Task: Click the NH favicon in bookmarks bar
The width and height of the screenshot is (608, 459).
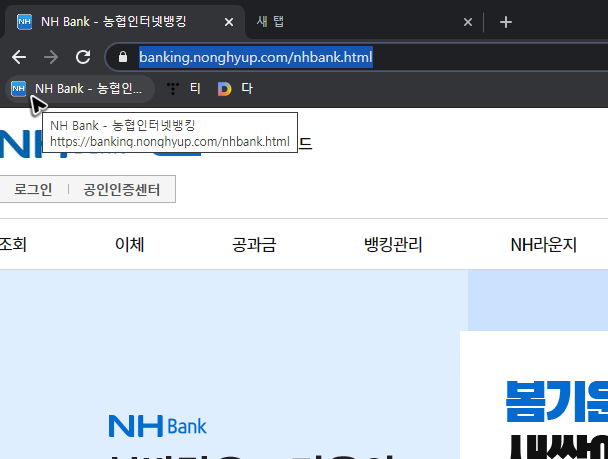Action: tap(18, 89)
